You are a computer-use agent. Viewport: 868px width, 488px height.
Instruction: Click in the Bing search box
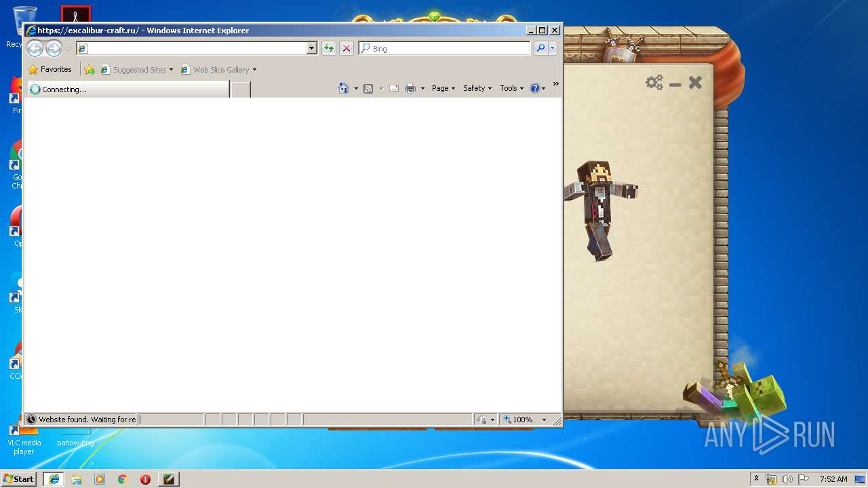(445, 48)
